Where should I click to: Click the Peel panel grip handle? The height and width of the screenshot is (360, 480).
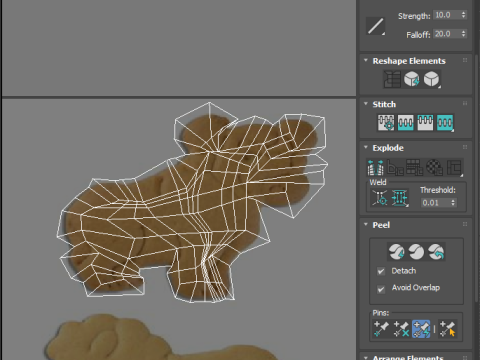pyautogui.click(x=465, y=224)
